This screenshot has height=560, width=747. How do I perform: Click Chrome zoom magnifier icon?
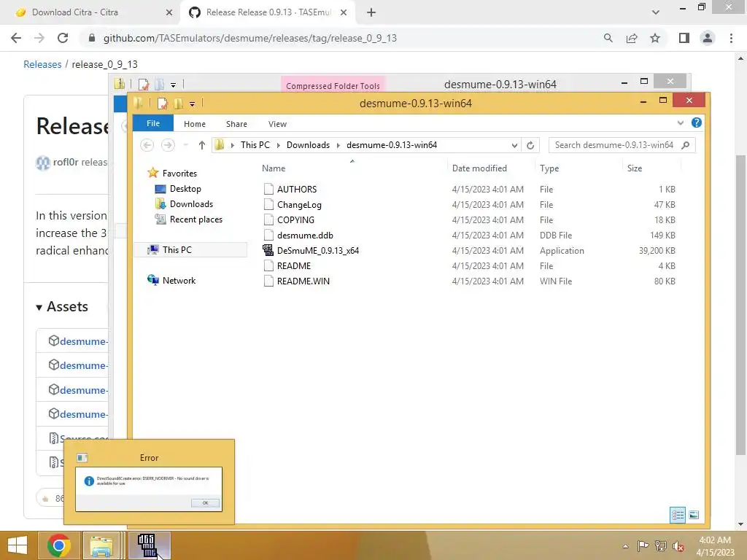tap(608, 38)
